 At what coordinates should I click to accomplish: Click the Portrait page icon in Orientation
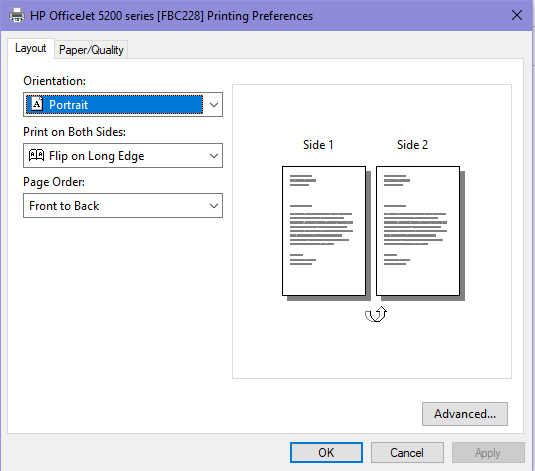[37, 104]
